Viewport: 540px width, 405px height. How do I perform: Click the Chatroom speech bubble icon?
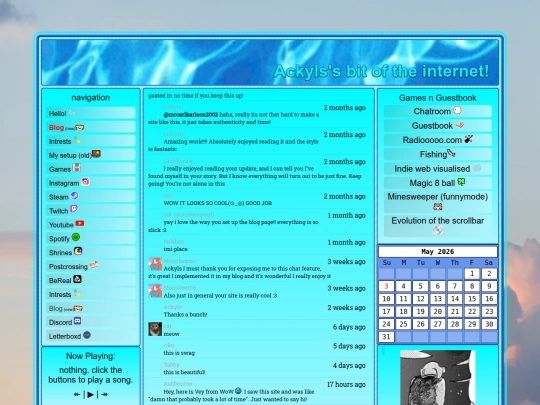coord(457,110)
